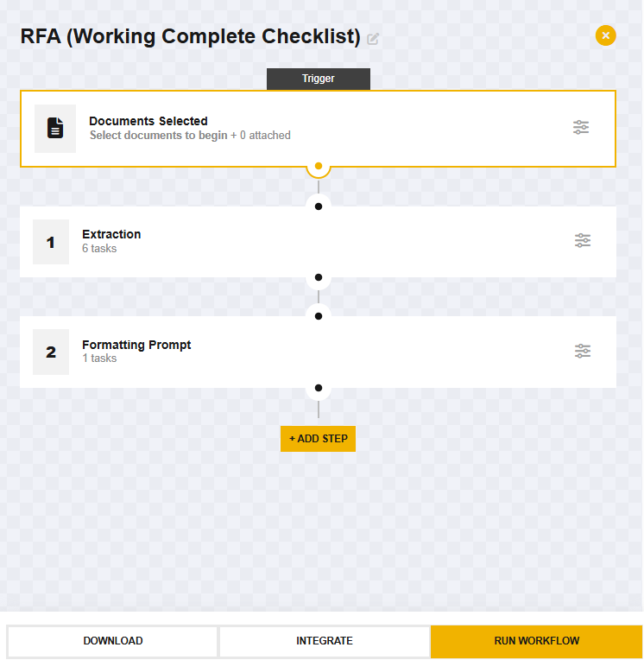The width and height of the screenshot is (644, 660).
Task: Open settings sliders icon for Extraction step
Action: [583, 241]
